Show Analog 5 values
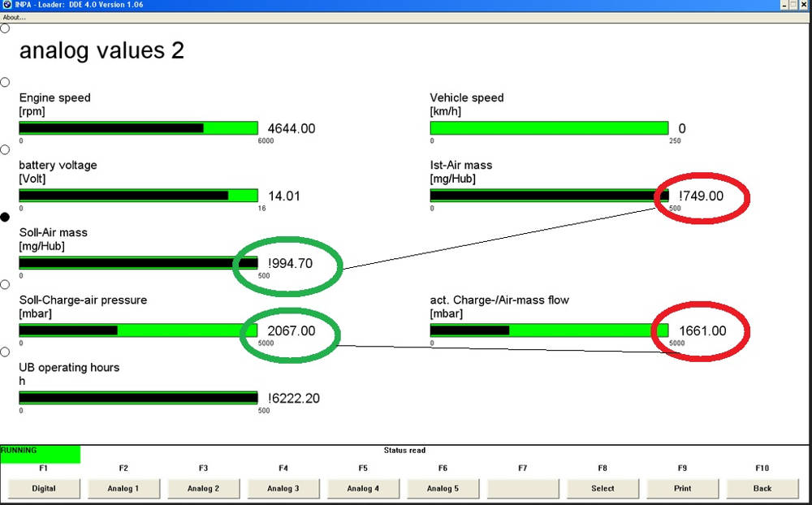Image resolution: width=812 pixels, height=505 pixels. (443, 488)
